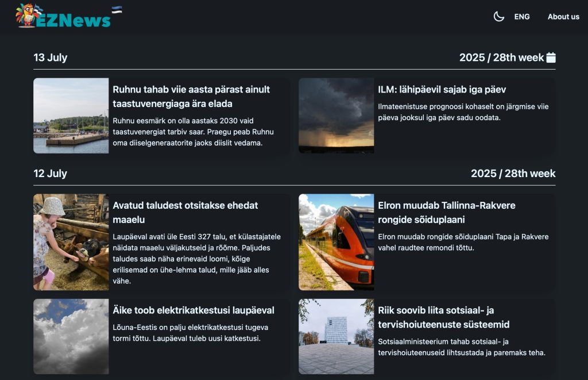The height and width of the screenshot is (380, 588).
Task: Click summary "Sotsiaalministeerium tahab sotsiaal-"
Action: click(x=462, y=347)
